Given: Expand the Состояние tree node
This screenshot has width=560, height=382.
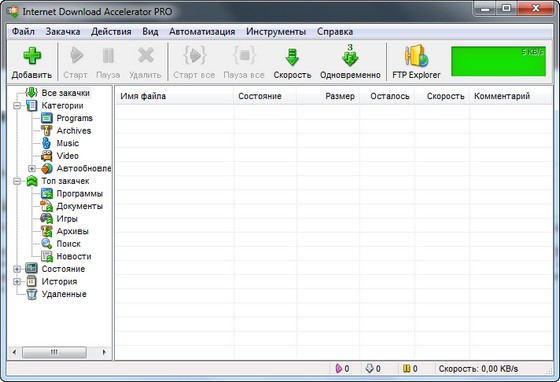Looking at the screenshot, I should tap(17, 269).
